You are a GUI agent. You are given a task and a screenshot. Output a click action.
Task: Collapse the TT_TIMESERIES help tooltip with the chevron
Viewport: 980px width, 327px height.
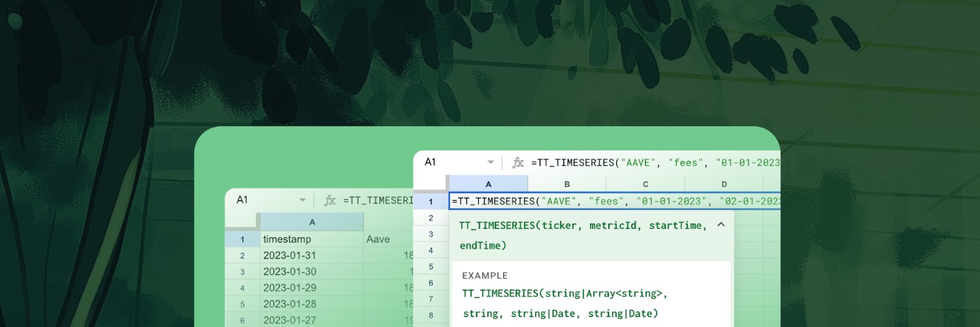(x=721, y=225)
